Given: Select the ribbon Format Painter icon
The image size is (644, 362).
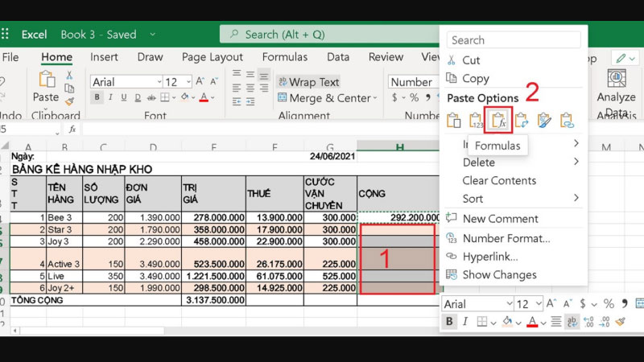Looking at the screenshot, I should tap(69, 101).
